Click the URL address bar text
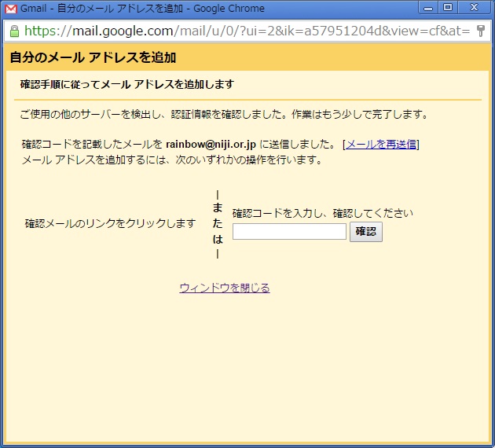 tap(247, 31)
